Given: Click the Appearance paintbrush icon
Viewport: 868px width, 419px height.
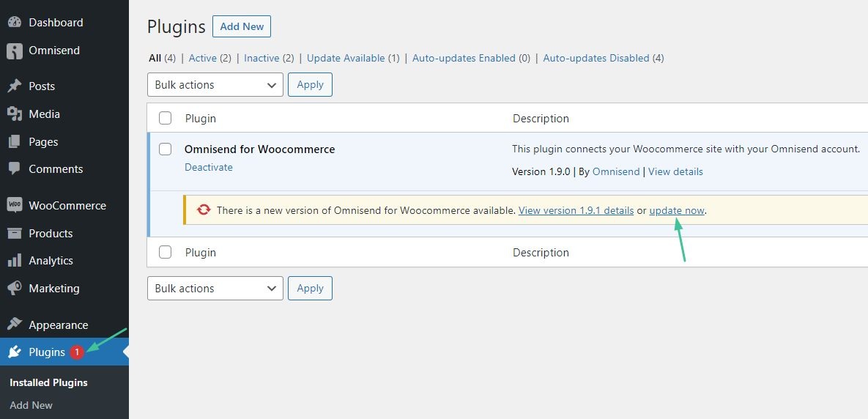Looking at the screenshot, I should (15, 325).
